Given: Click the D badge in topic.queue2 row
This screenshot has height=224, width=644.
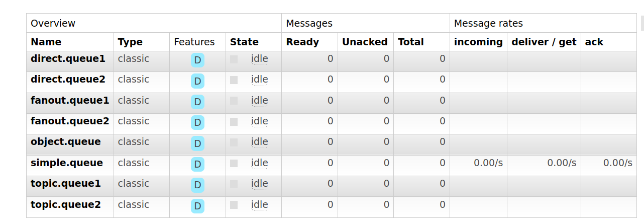Looking at the screenshot, I should 197,206.
